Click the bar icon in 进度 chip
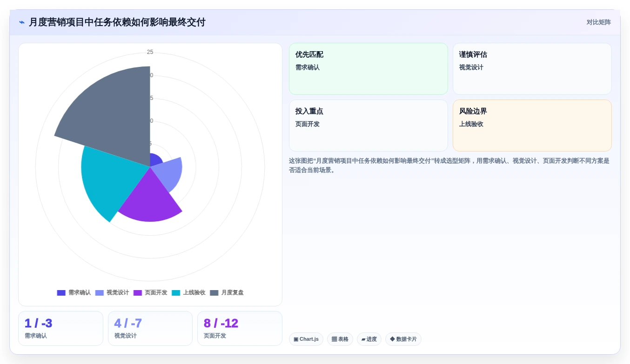This screenshot has width=630, height=364. click(363, 339)
